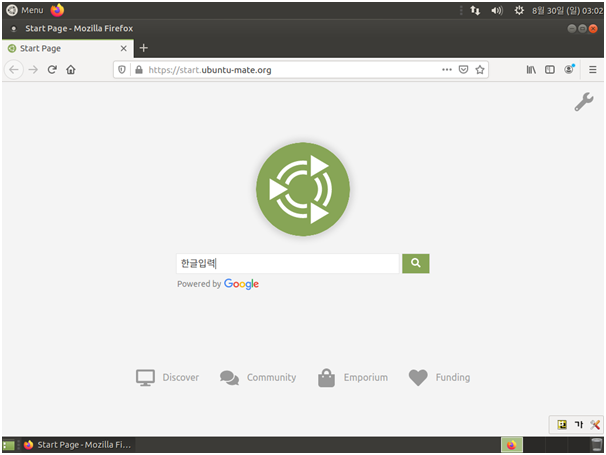The width and height of the screenshot is (606, 455).
Task: Open a new tab with plus button
Action: coord(144,48)
